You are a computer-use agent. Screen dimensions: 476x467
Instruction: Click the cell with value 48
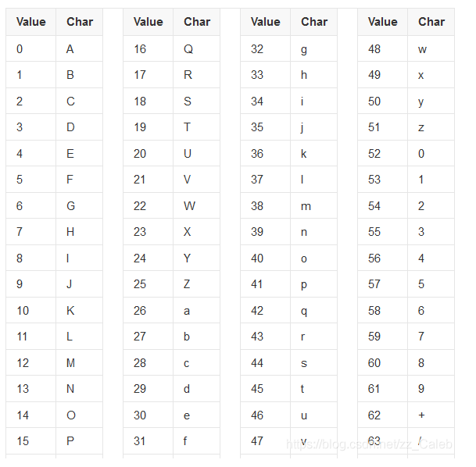[x=382, y=48]
